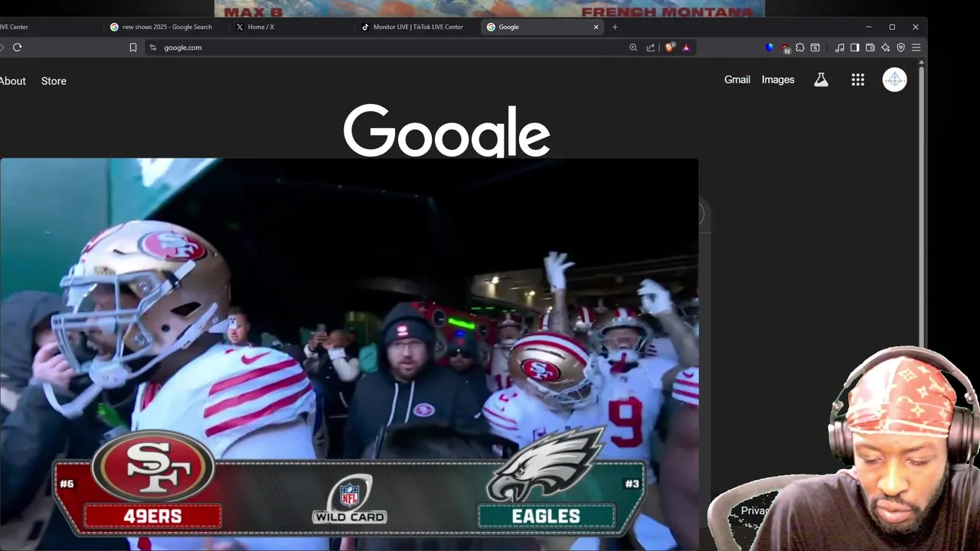Open the browser hamburger main menu
This screenshot has width=980, height=551.
[916, 47]
